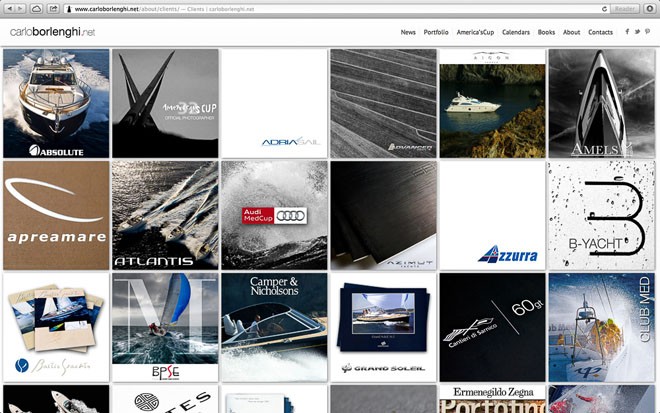Open the Atlantis client thumbnail
This screenshot has width=660, height=413.
tap(165, 215)
